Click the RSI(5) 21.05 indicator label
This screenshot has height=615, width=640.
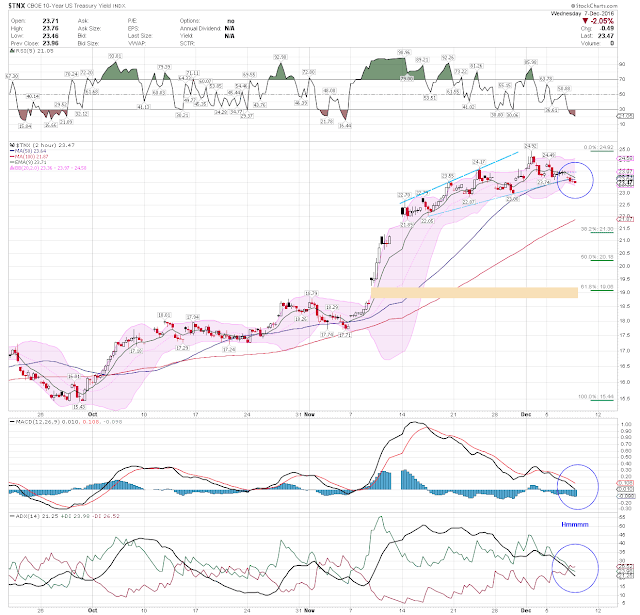pos(32,51)
